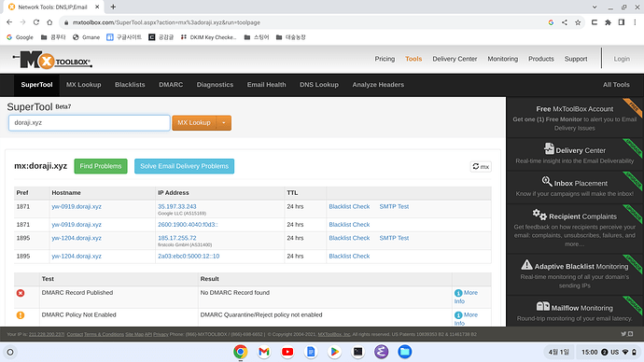Switch to the MX Lookup tab
The width and height of the screenshot is (644, 362).
point(83,85)
